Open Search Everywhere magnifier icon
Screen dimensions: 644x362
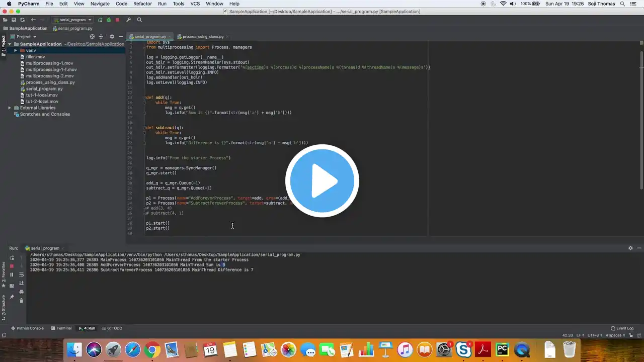(x=139, y=20)
